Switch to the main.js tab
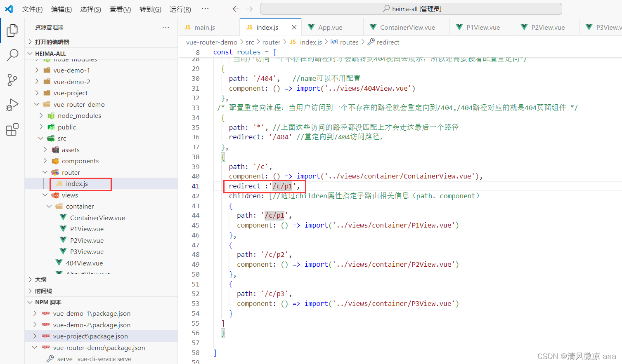The width and height of the screenshot is (622, 364). tap(209, 27)
